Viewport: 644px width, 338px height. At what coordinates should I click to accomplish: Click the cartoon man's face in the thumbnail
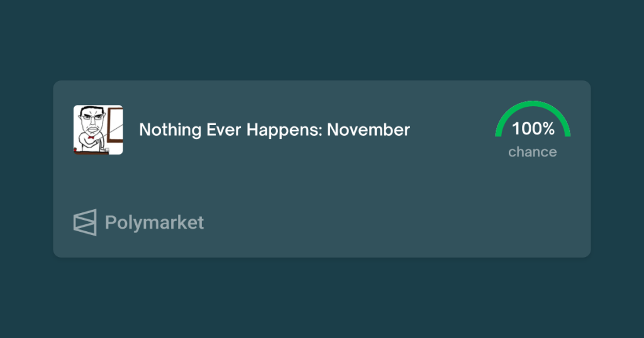click(92, 119)
